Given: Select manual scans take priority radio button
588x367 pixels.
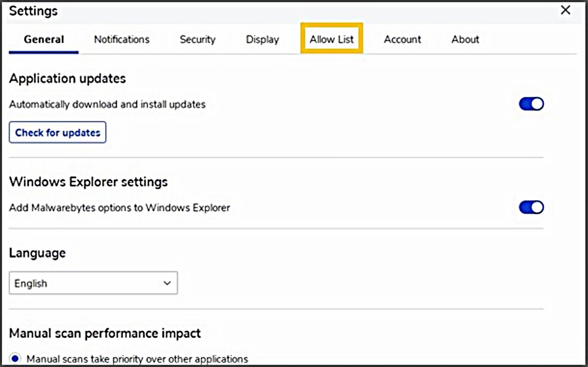Looking at the screenshot, I should pyautogui.click(x=15, y=359).
